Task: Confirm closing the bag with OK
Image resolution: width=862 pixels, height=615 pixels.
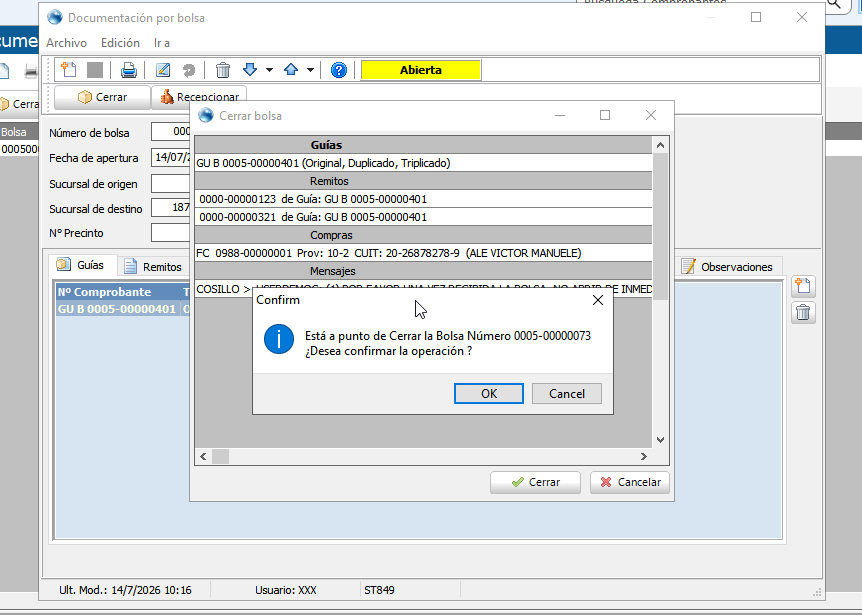Action: point(488,394)
